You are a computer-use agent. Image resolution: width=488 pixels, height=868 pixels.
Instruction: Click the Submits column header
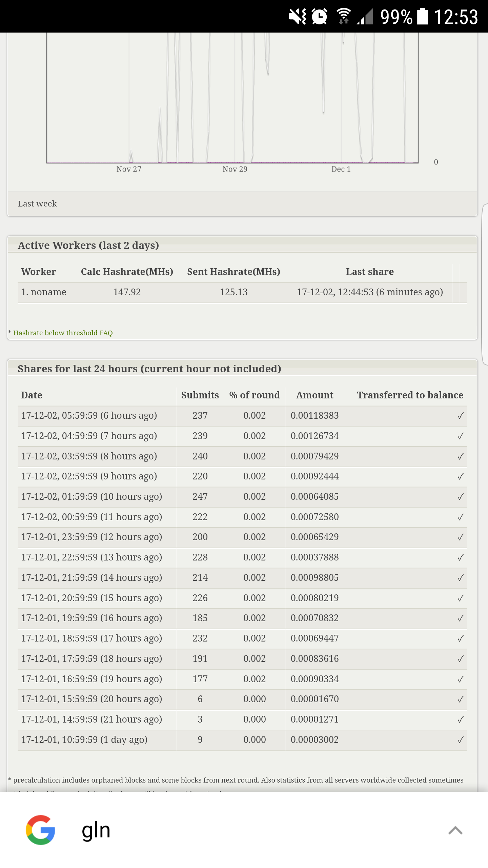(x=200, y=395)
